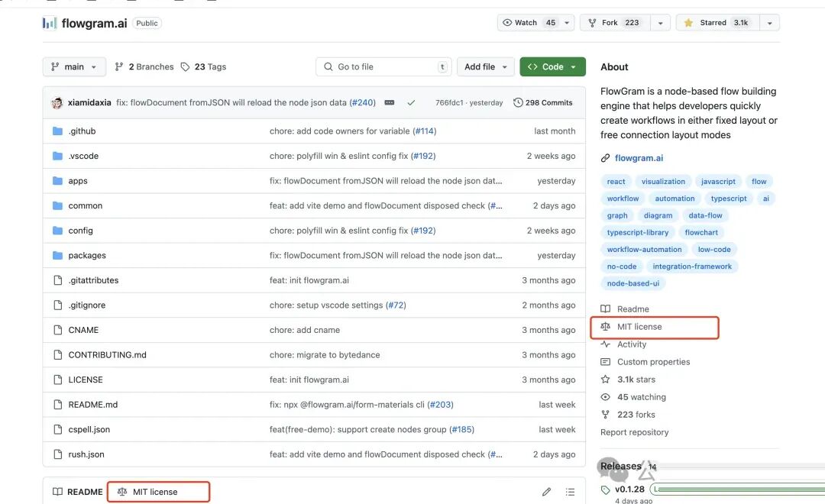Image resolution: width=825 pixels, height=504 pixels.
Task: Toggle the Starred button
Action: click(x=717, y=23)
